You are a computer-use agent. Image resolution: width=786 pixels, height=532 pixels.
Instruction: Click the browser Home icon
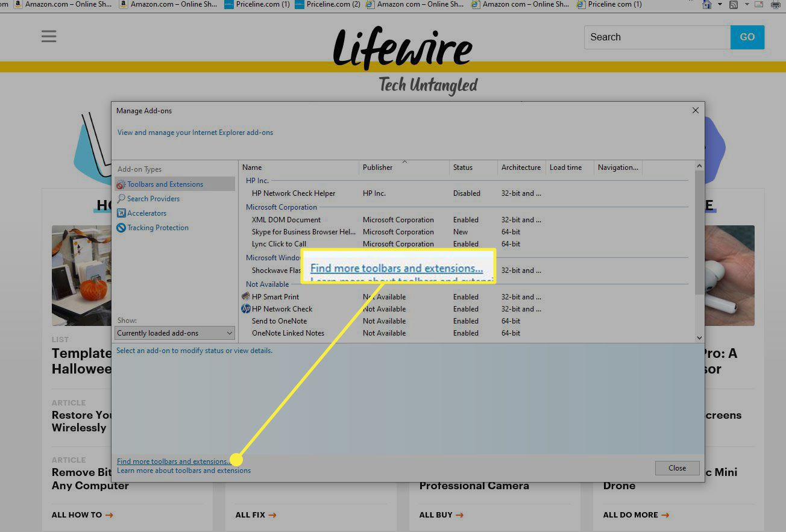pyautogui.click(x=707, y=4)
